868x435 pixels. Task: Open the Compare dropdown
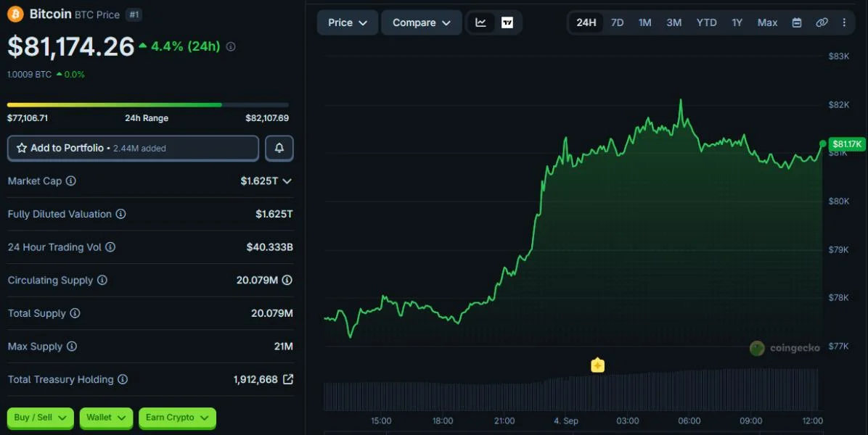[421, 22]
